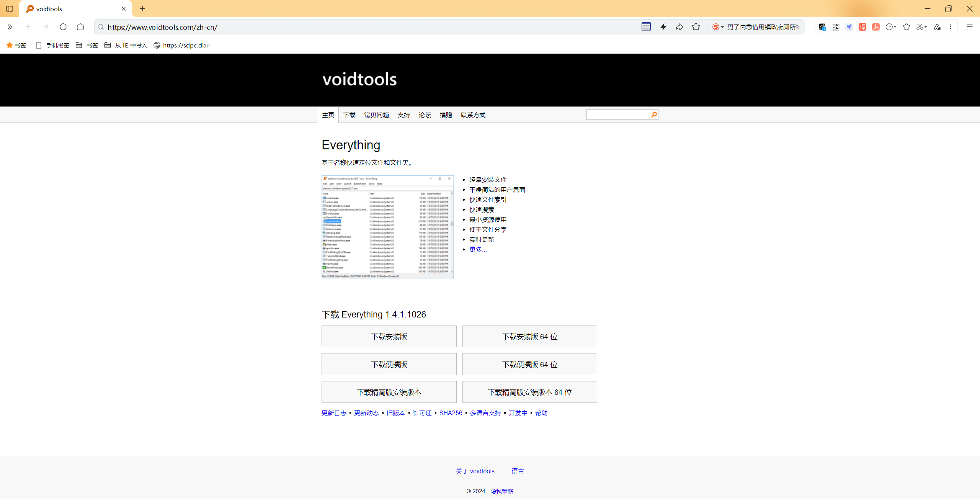980x499 pixels.
Task: Select the 联系方式 navigation tab
Action: [x=473, y=115]
